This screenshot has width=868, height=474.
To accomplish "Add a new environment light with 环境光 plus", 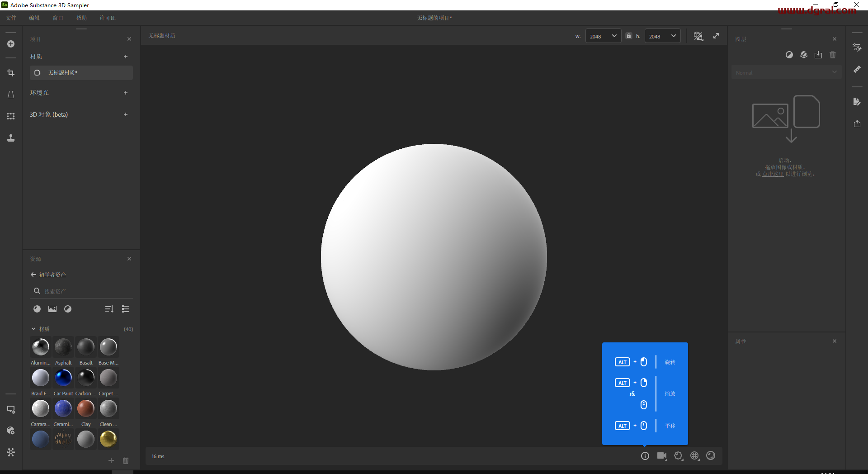I will pos(126,93).
